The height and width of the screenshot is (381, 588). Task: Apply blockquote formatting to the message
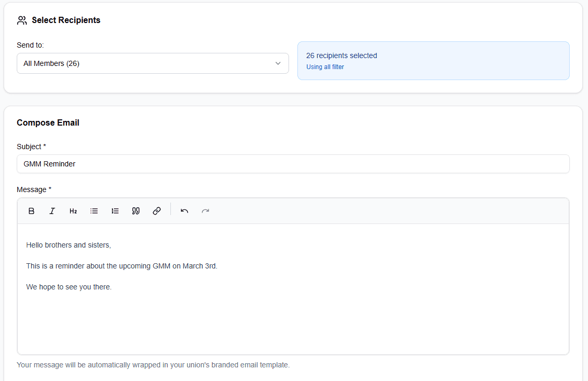[135, 210]
